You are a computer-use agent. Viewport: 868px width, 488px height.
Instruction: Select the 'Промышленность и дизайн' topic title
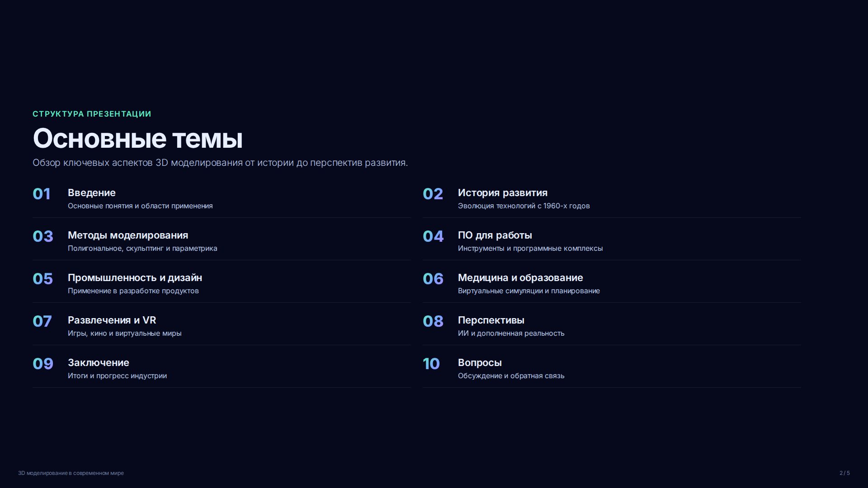(135, 277)
